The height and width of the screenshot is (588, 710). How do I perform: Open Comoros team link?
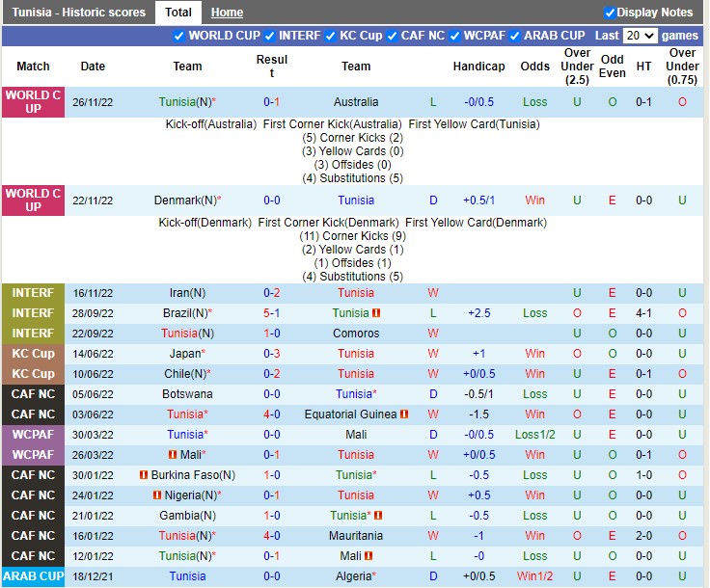click(x=356, y=334)
